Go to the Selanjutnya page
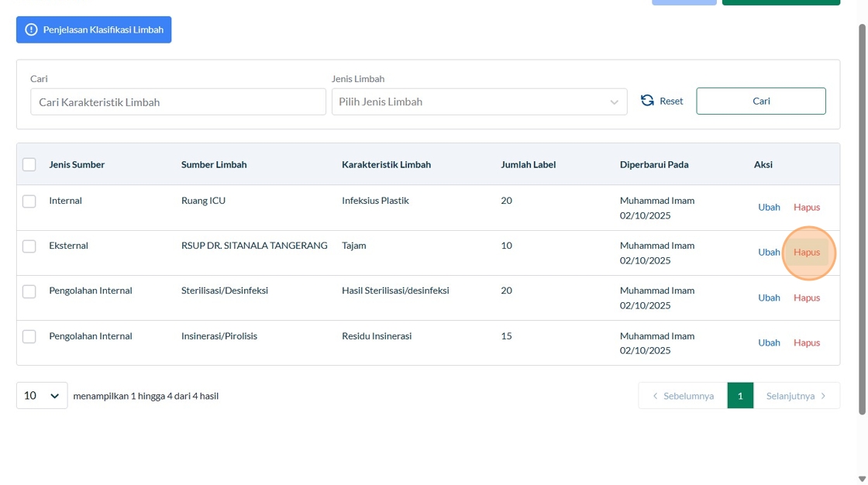This screenshot has width=868, height=485. (x=797, y=396)
